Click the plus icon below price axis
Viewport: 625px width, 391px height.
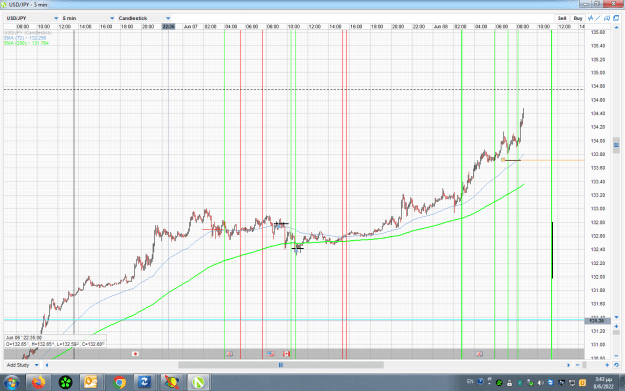616,326
